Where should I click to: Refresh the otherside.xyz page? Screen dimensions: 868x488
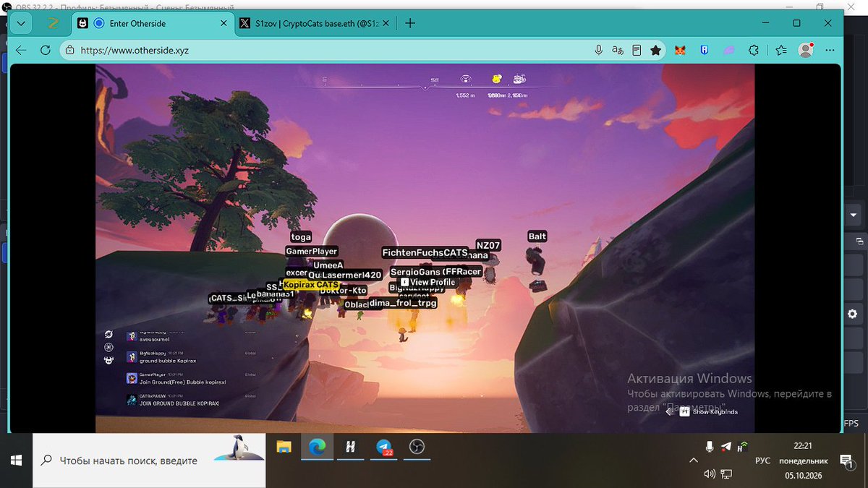[x=46, y=51]
